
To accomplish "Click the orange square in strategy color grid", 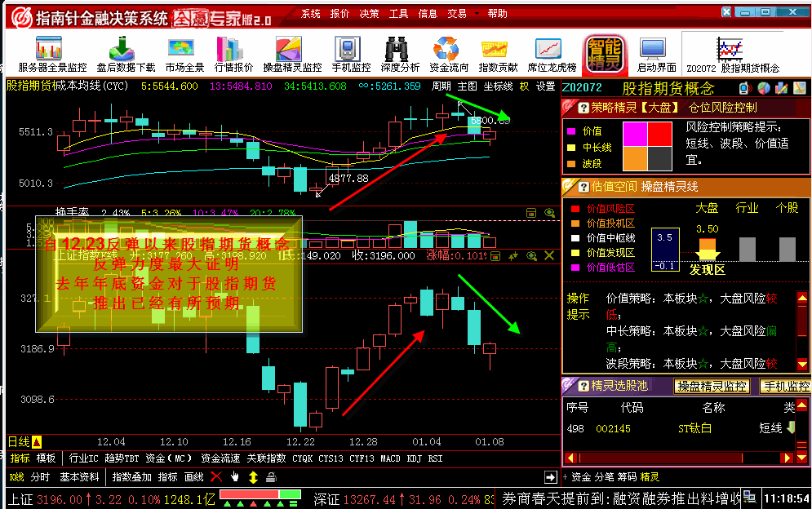I will [635, 158].
